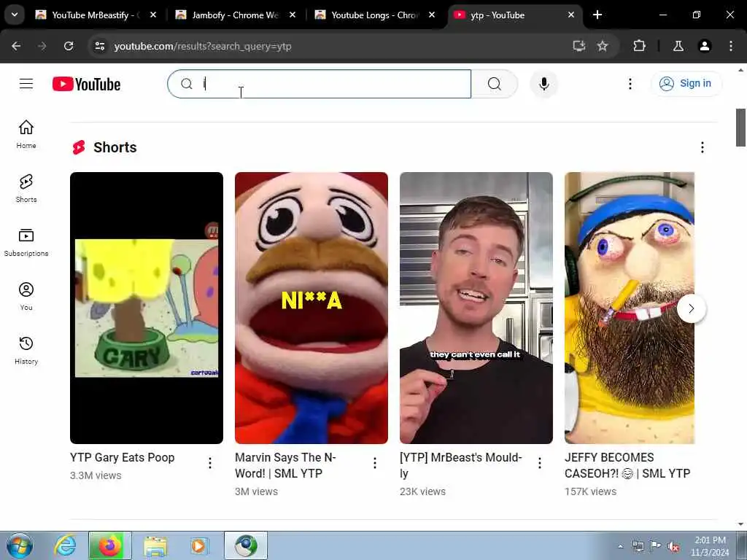Open title YTP Gary Eats Poop
Viewport: 747px width, 560px height.
123,457
